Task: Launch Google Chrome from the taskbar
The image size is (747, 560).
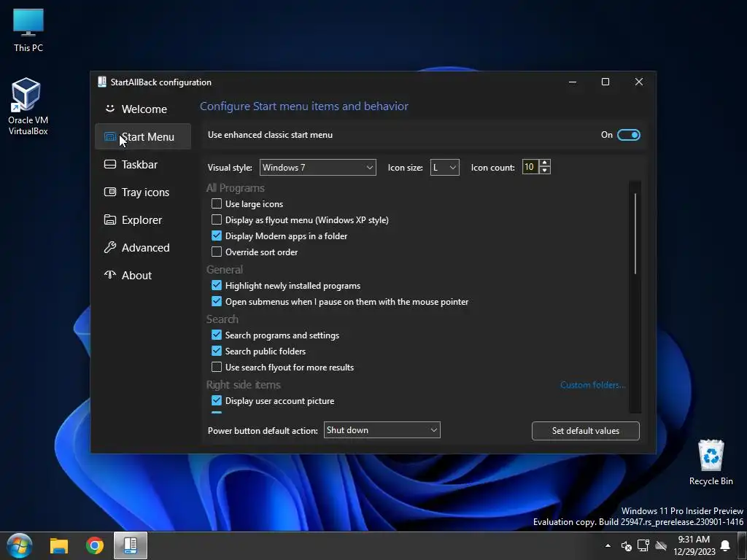Action: click(95, 545)
